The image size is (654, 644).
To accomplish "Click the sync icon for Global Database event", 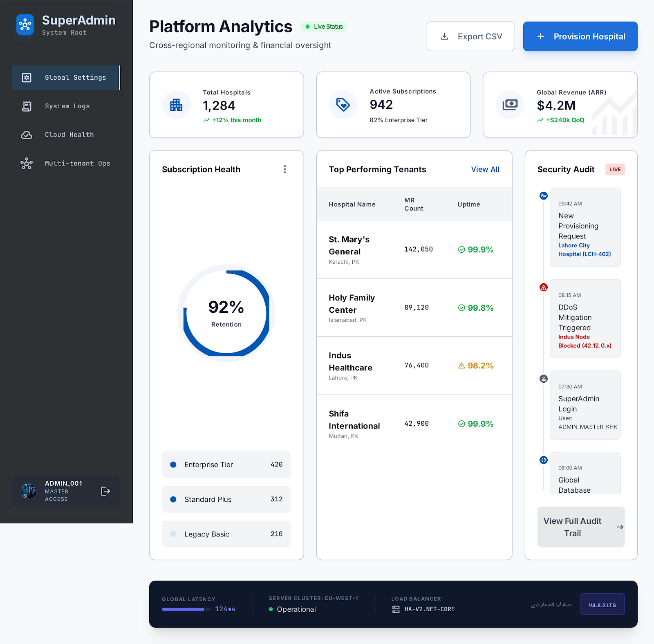I will (x=544, y=460).
